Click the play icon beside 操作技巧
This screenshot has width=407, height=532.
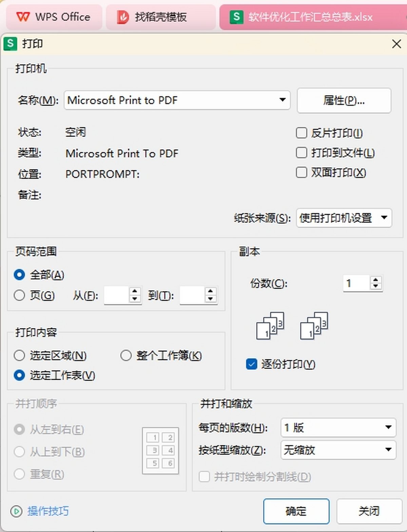(16, 512)
